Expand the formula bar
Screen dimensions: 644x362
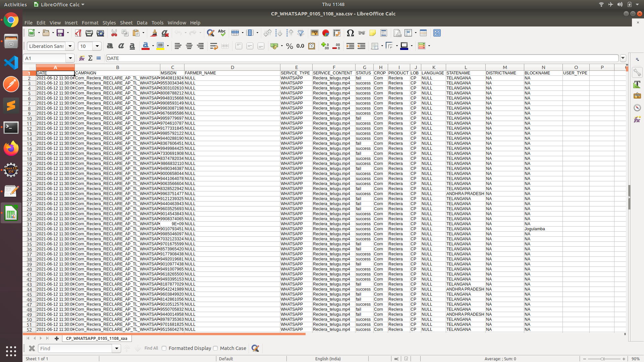point(623,58)
